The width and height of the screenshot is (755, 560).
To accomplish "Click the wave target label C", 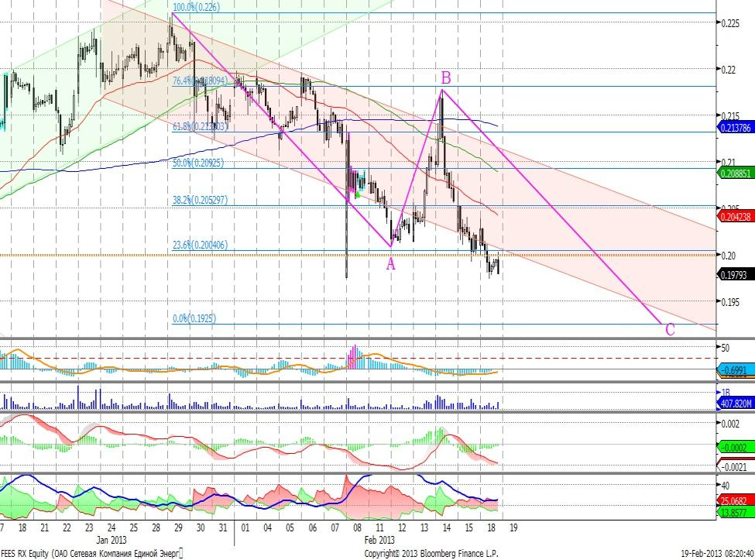I will click(x=671, y=329).
